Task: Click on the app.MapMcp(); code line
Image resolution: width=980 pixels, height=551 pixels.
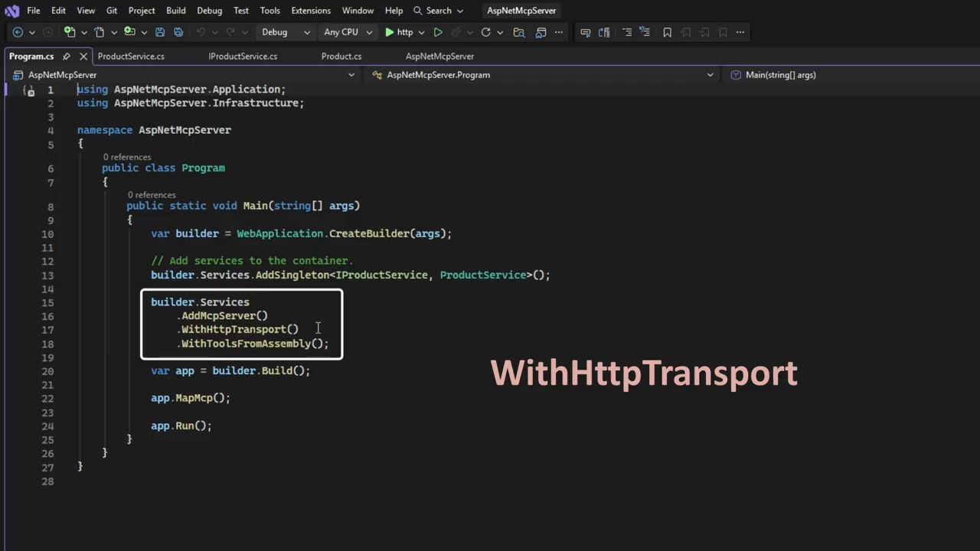Action: (x=191, y=398)
